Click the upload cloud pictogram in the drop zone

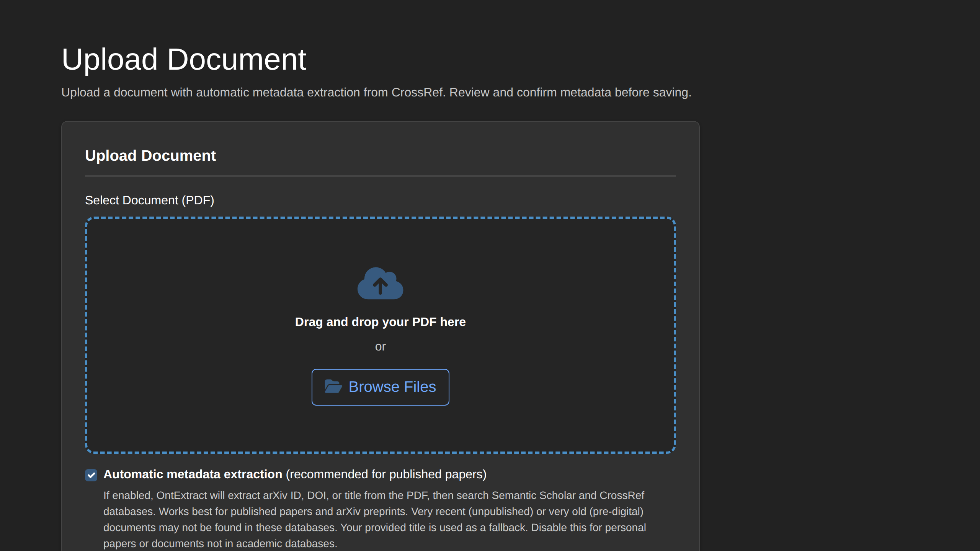pos(380,284)
